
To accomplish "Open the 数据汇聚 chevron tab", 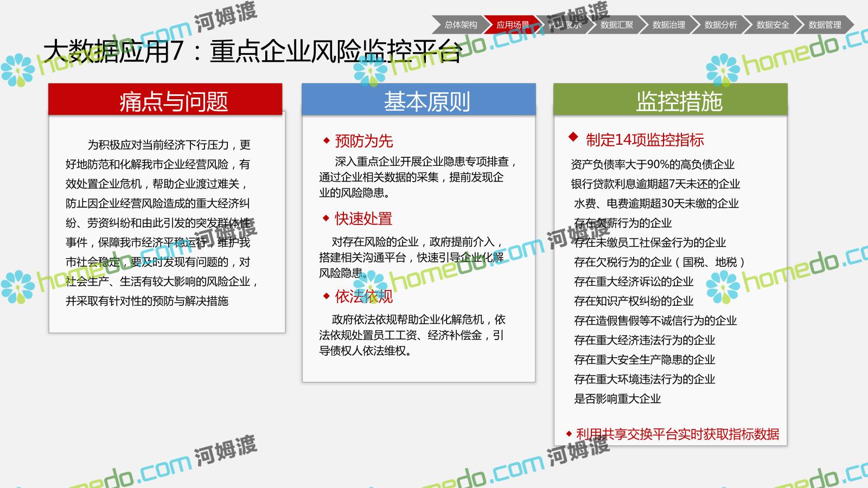I will pos(617,25).
